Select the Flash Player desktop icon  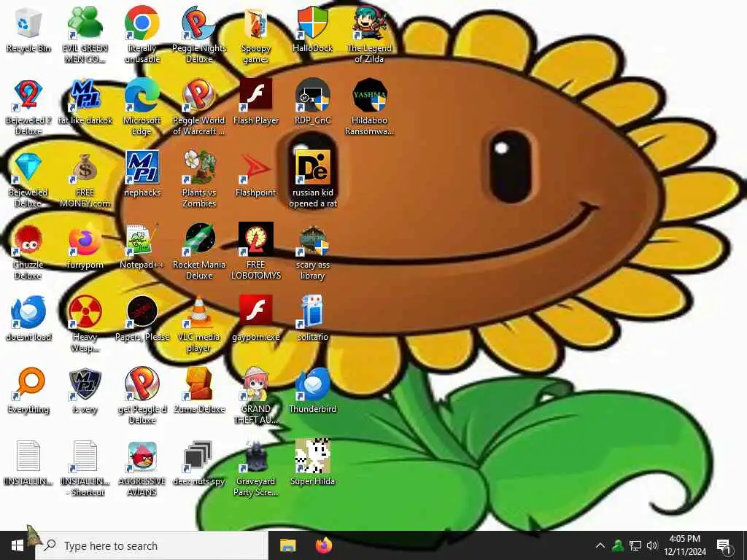point(255,95)
